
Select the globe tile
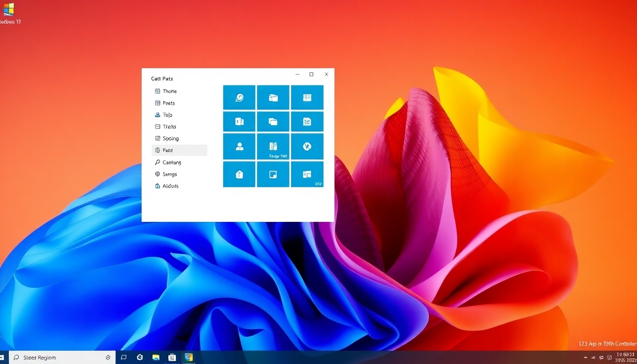[x=307, y=146]
